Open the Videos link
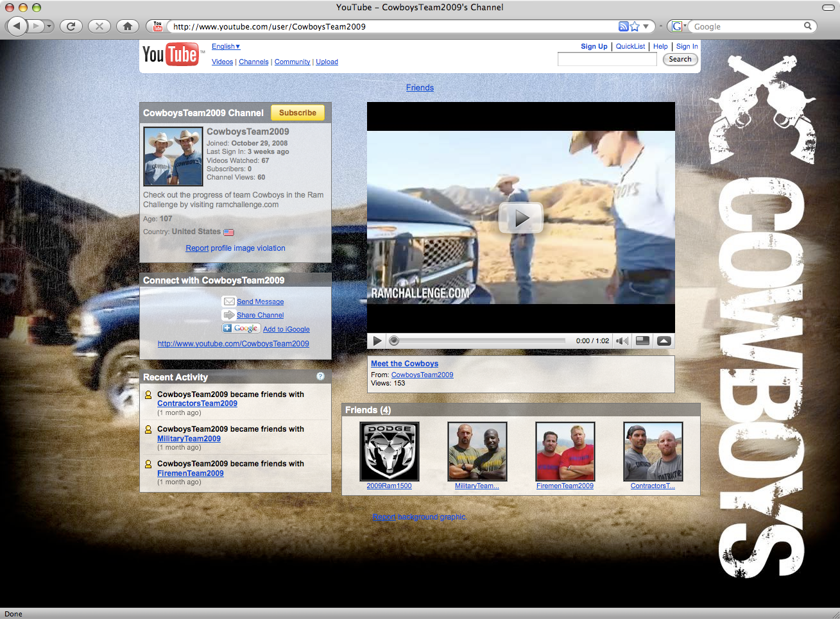Screen dimensions: 840x619 (222, 62)
